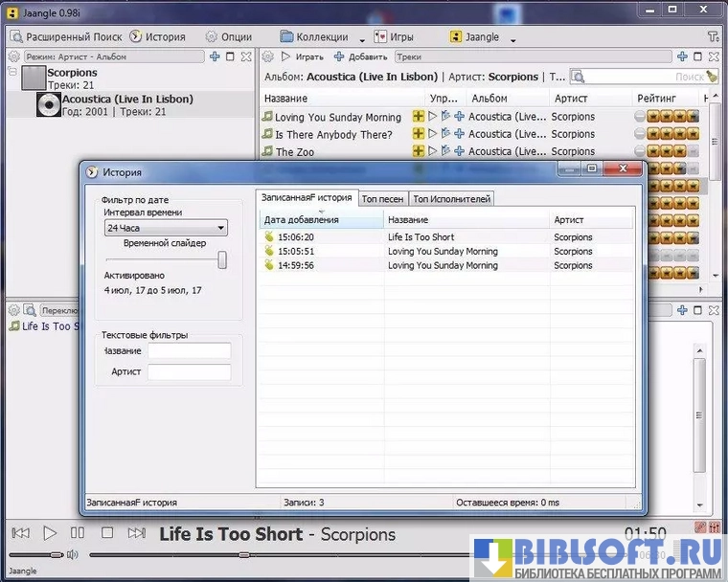Click the Временной слайдер handle
This screenshot has width=728, height=582.
[x=222, y=259]
